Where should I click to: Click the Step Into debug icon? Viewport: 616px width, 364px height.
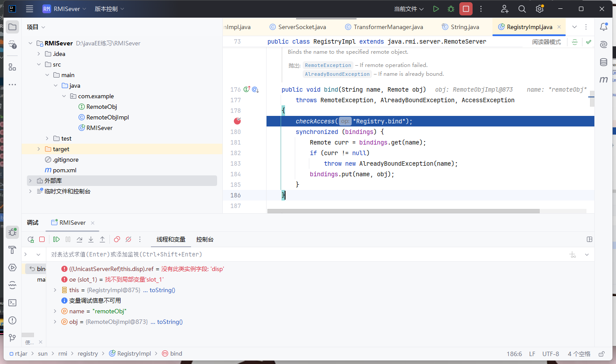[x=91, y=239]
